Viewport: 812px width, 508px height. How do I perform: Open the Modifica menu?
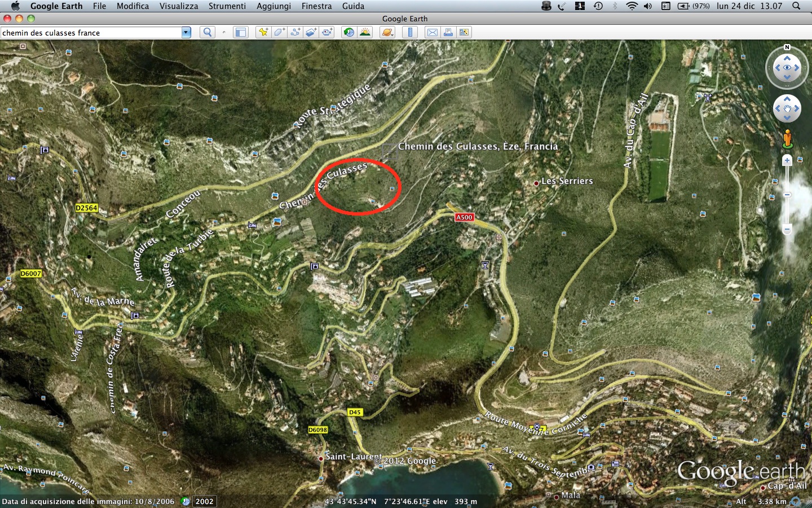click(133, 6)
